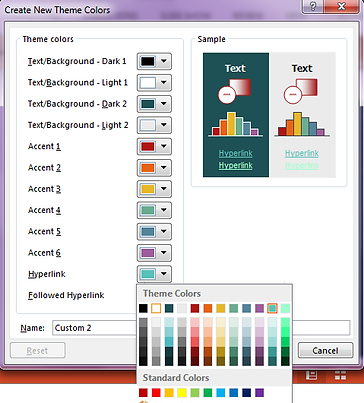Viewport: 364px width, 403px height.
Task: Open the Text/Background - Dark 2 color dropdown
Action: click(154, 104)
